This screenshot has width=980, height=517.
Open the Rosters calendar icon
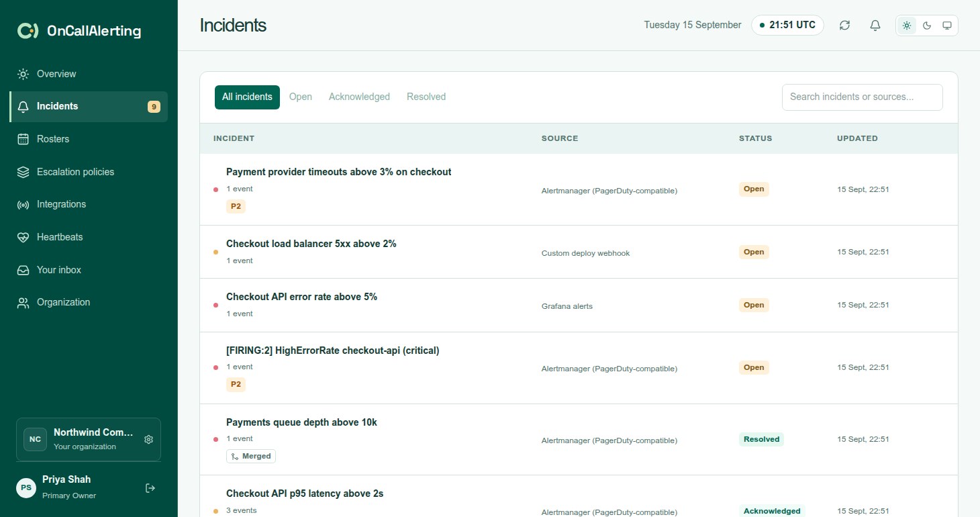23,139
